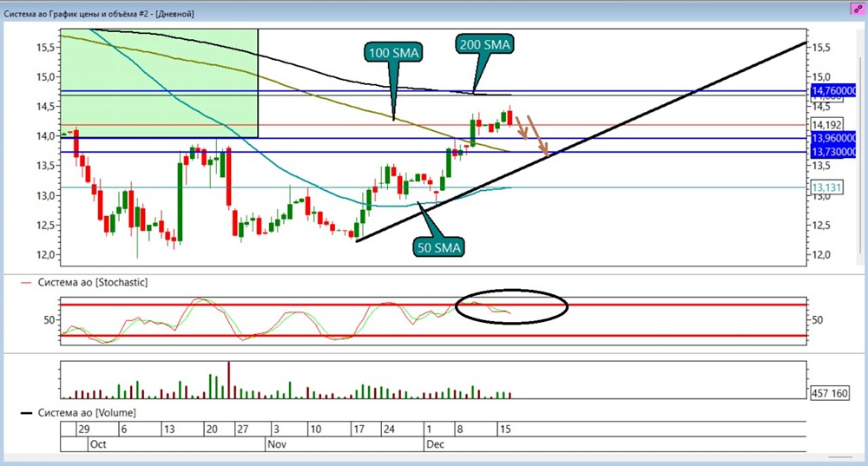The image size is (868, 466).
Task: Select the 13,131 moving average value label
Action: (826, 187)
